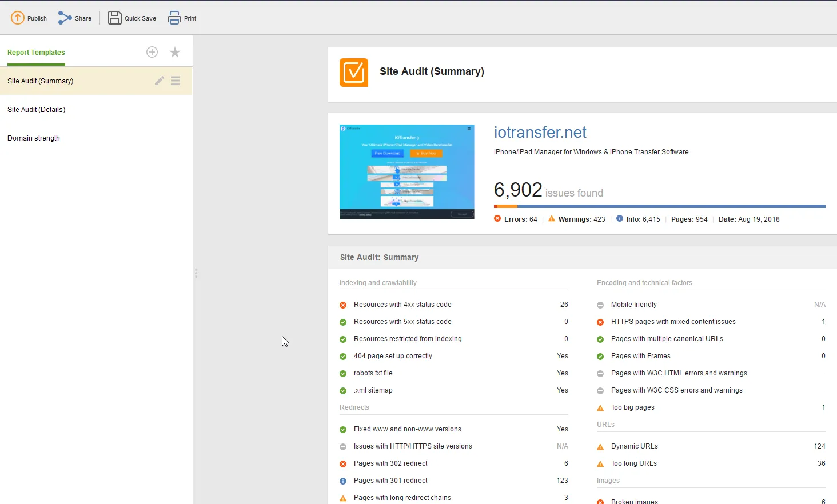The image size is (837, 504).
Task: Click the star favorites icon
Action: point(175,52)
